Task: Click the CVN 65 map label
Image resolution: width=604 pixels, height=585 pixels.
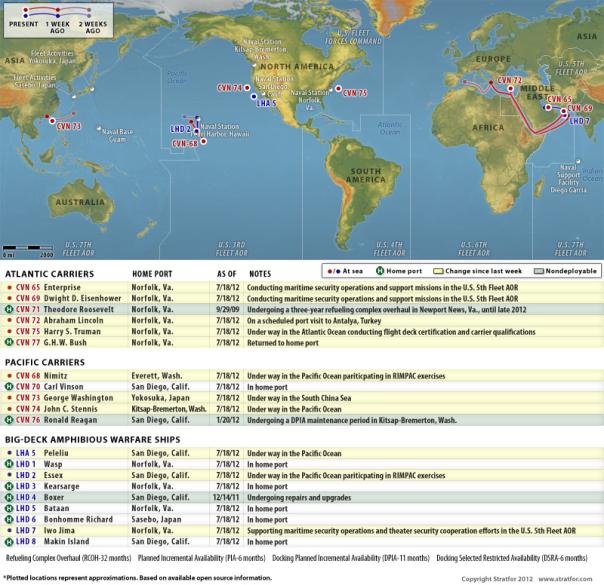Action: click(559, 99)
